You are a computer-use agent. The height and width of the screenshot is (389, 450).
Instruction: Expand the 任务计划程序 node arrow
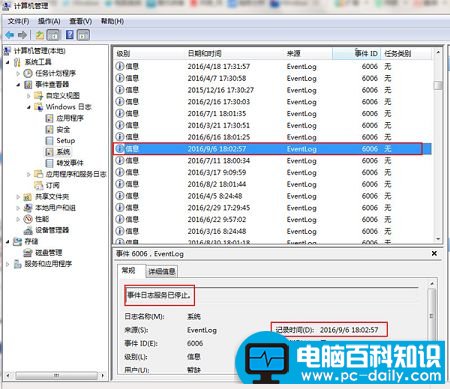18,73
